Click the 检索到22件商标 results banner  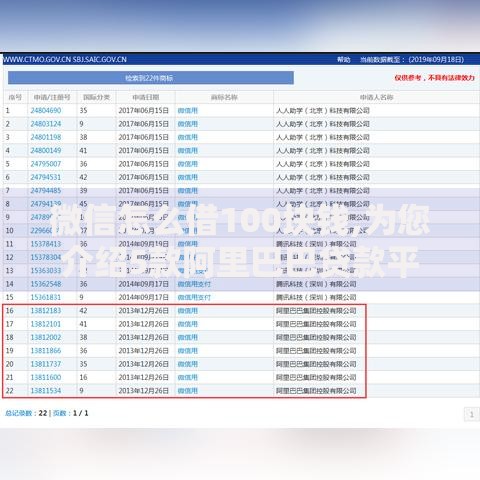point(151,78)
